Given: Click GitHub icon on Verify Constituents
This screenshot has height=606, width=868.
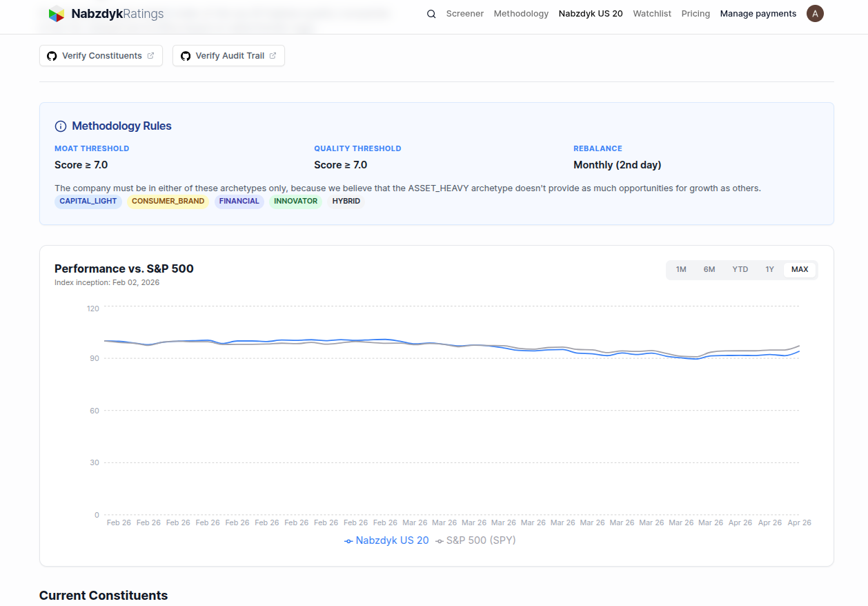Looking at the screenshot, I should [x=52, y=56].
